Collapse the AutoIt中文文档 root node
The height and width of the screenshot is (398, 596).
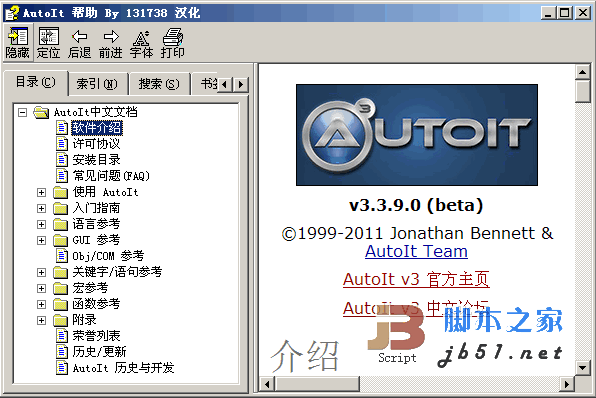click(23, 113)
